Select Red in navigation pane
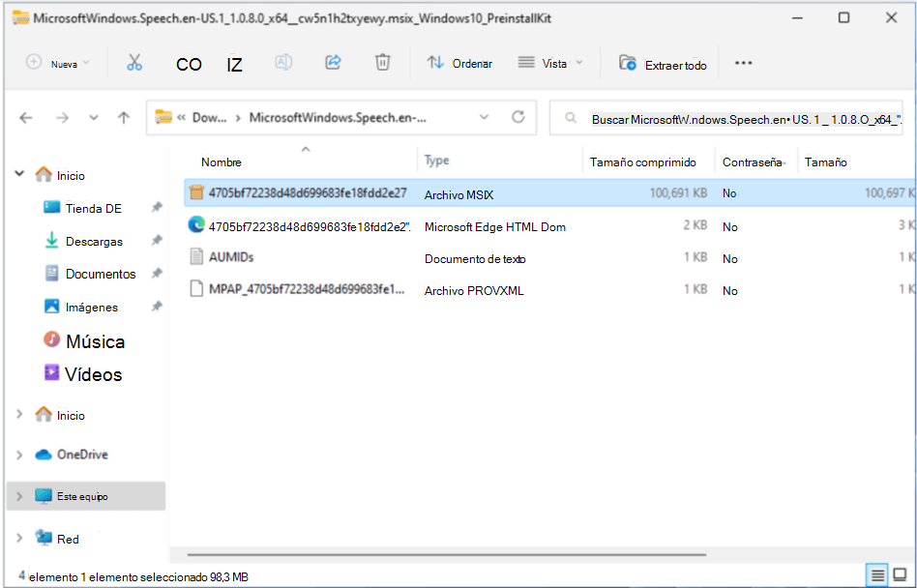917x588 pixels. (68, 540)
